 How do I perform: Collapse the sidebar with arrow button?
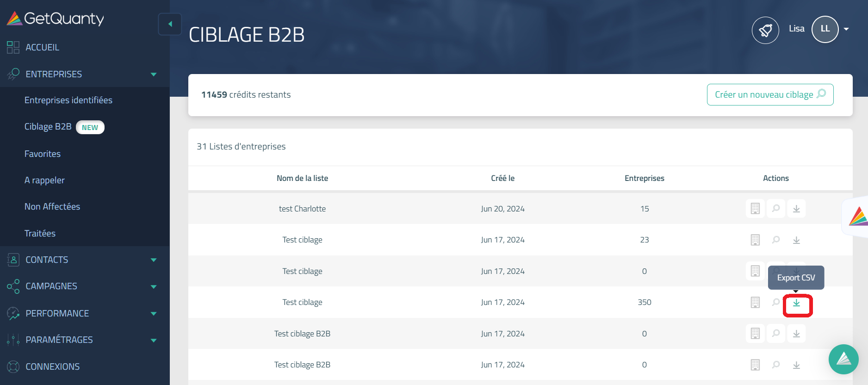pyautogui.click(x=170, y=24)
